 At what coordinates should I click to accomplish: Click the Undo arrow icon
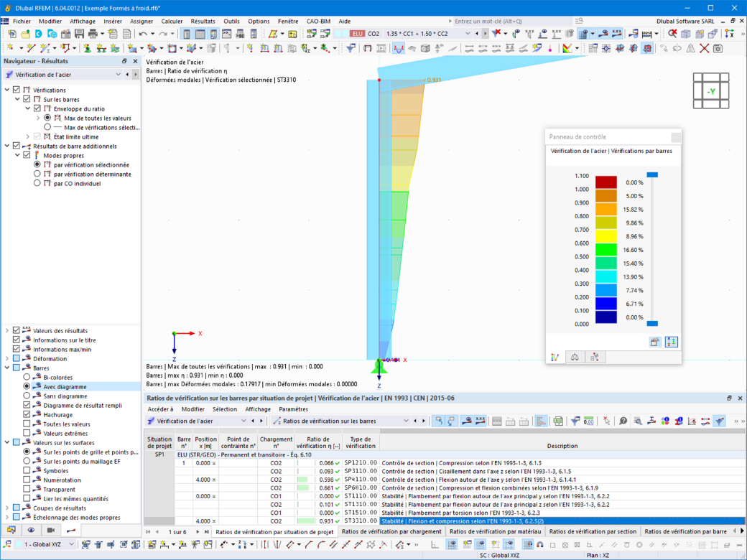click(143, 34)
